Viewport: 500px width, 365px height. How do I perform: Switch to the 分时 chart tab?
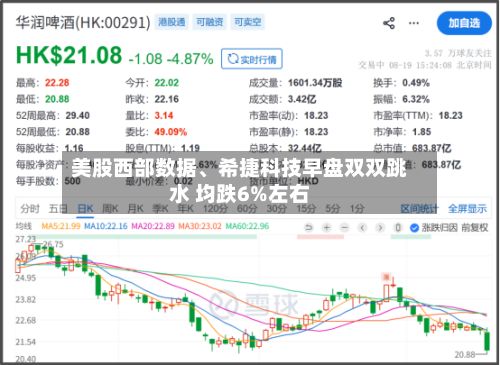[30, 209]
